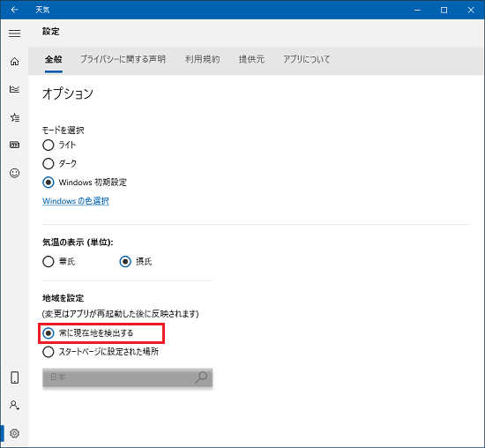Open the Favorites star list icon

click(x=14, y=117)
